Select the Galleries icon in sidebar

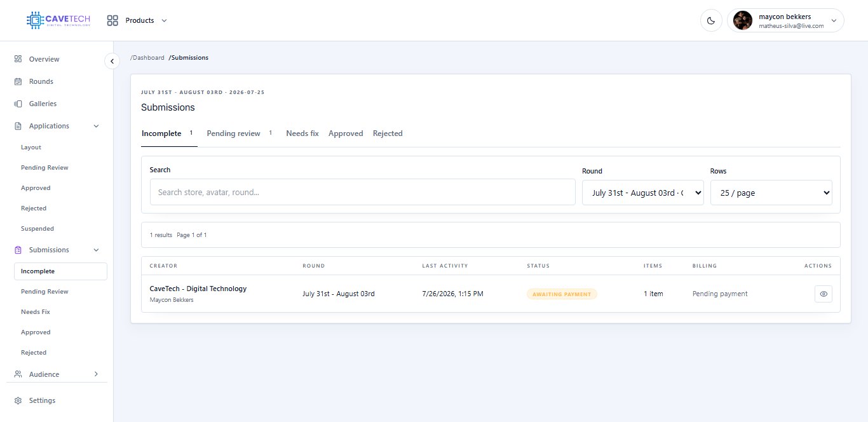point(18,104)
